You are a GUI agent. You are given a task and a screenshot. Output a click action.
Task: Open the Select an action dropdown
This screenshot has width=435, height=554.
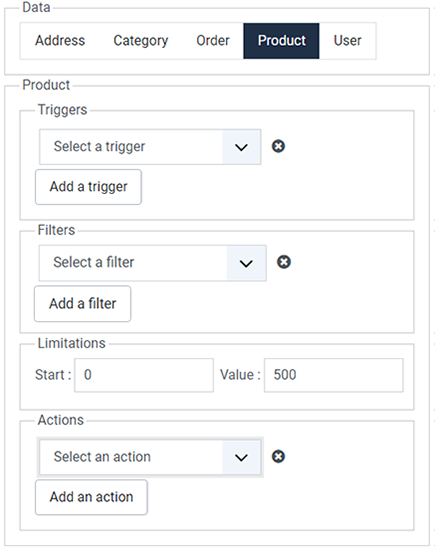click(x=150, y=458)
